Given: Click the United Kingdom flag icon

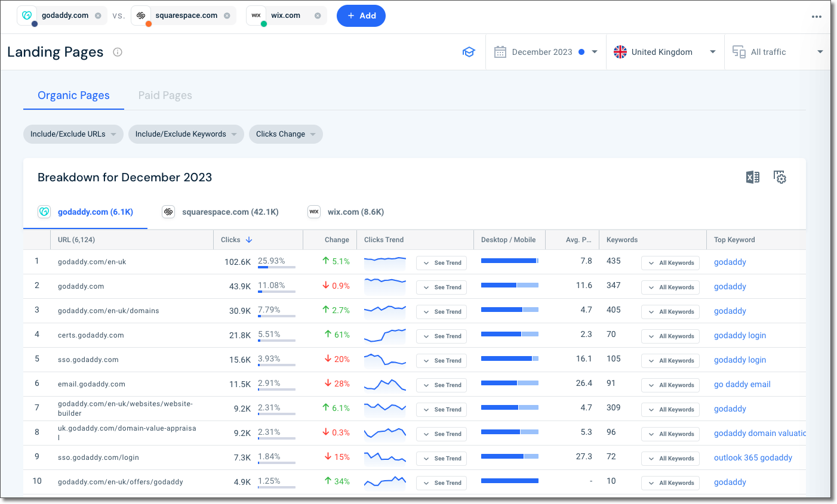Looking at the screenshot, I should pos(620,52).
